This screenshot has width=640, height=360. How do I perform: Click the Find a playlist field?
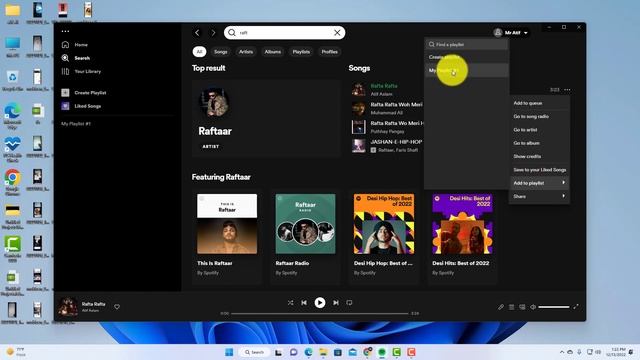pos(466,44)
